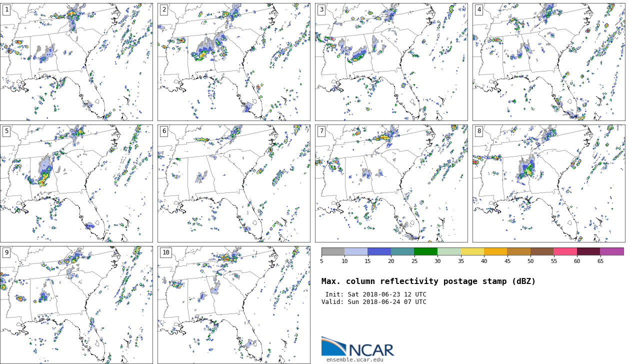This screenshot has height=364, width=630.
Task: Open ensemble member 7 reflectivity map
Action: point(391,183)
